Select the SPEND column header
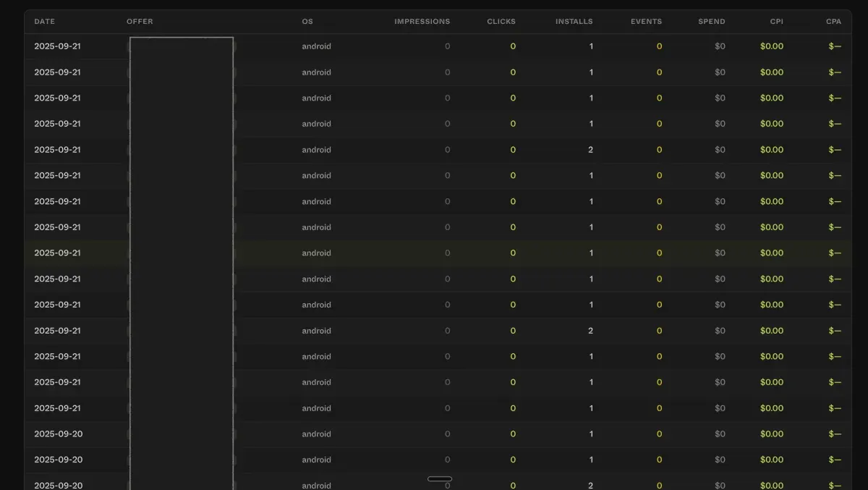Image resolution: width=868 pixels, height=490 pixels. click(711, 22)
